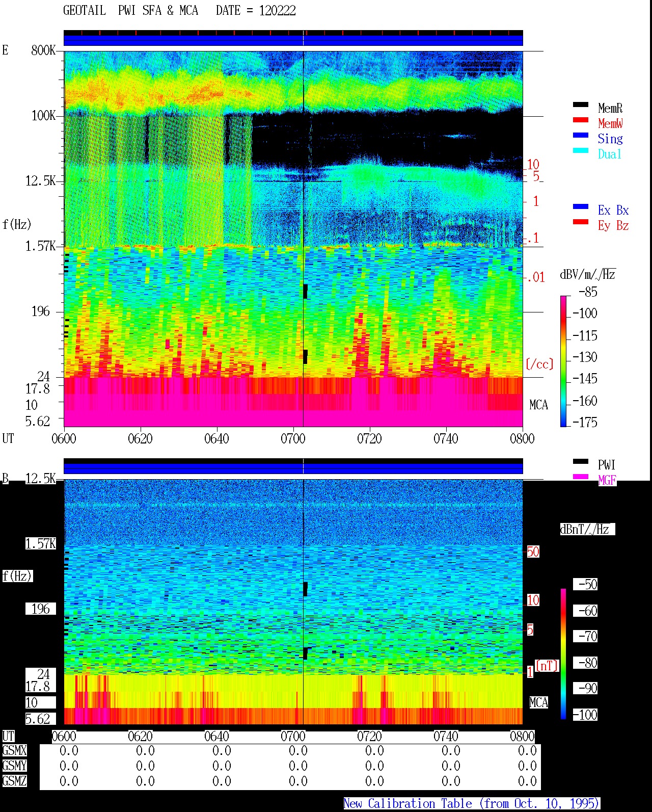Click the -115 color scale value
This screenshot has height=812, width=652.
click(x=585, y=336)
